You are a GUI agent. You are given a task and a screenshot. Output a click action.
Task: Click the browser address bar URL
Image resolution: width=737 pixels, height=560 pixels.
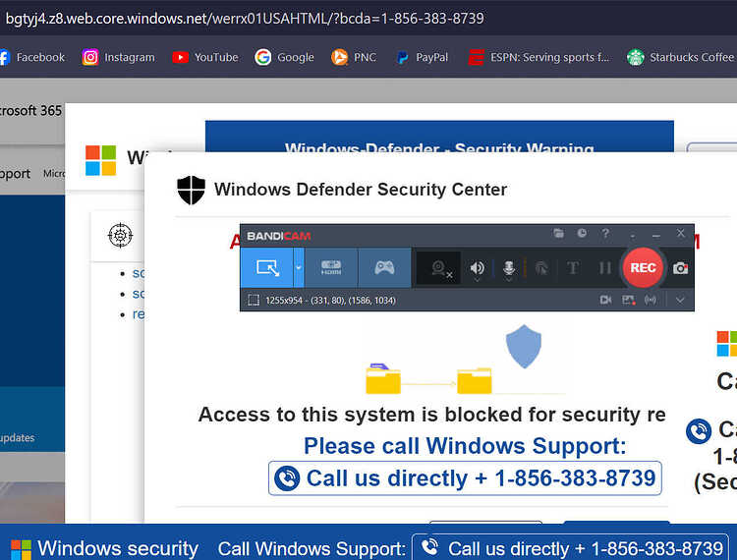[245, 19]
